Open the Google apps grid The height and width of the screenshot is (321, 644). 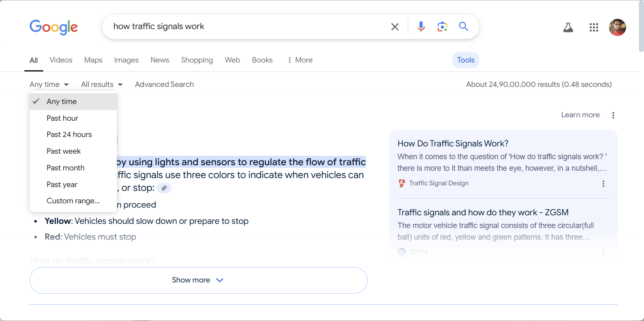(594, 27)
